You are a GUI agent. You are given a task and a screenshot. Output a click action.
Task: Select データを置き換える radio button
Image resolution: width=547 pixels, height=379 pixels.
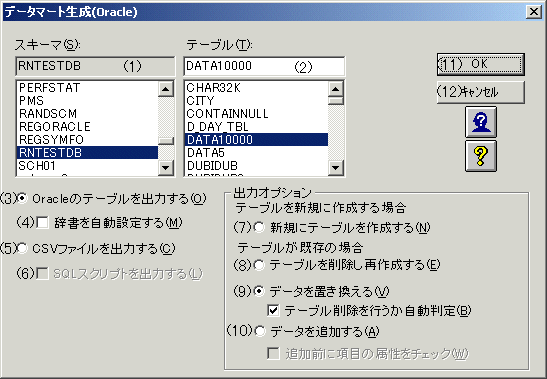click(x=259, y=291)
